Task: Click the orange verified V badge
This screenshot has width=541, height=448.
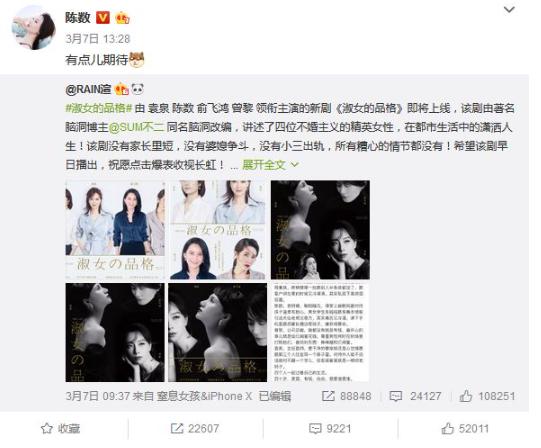Action: click(x=102, y=17)
